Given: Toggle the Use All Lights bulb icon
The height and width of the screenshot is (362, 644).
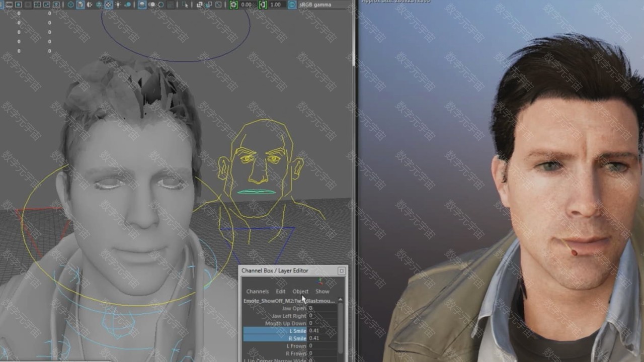Looking at the screenshot, I should 118,5.
